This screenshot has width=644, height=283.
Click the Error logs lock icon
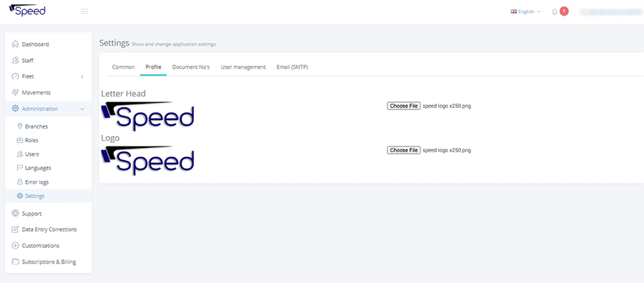tap(19, 182)
